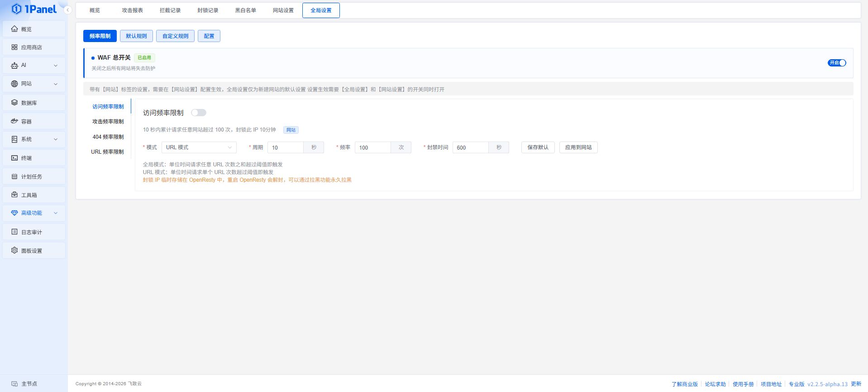This screenshot has width=868, height=392.
Task: Click the 网站 globe icon
Action: (14, 84)
